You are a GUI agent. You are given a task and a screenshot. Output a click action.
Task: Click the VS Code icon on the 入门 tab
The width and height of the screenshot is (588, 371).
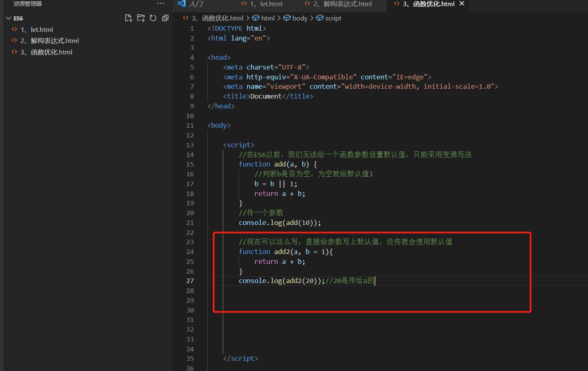click(x=182, y=3)
